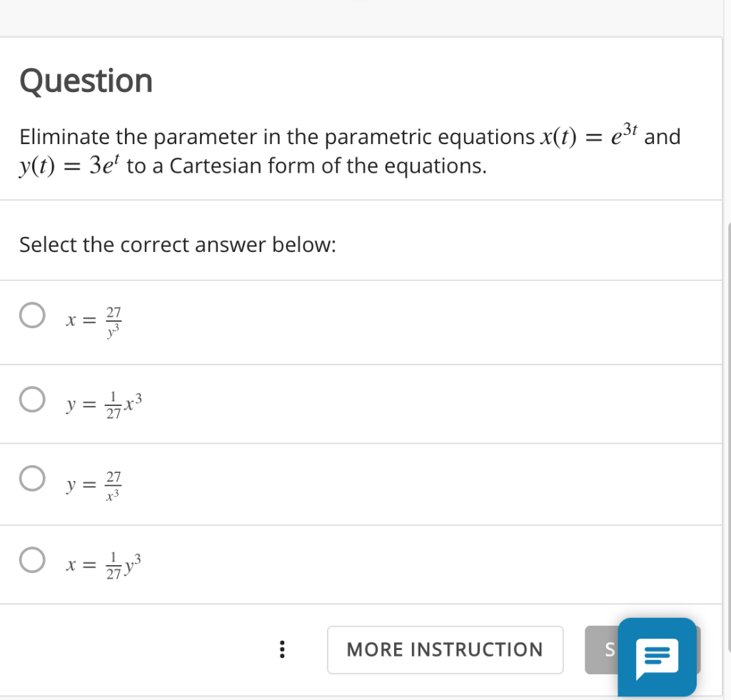The width and height of the screenshot is (731, 700).
Task: Mark the first radio button
Action: coord(32,314)
